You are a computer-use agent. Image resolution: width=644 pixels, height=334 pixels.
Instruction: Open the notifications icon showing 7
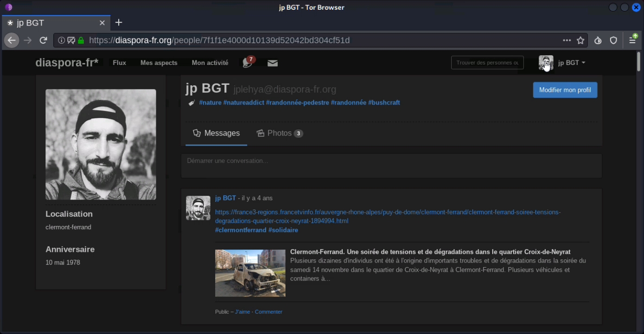pyautogui.click(x=249, y=62)
